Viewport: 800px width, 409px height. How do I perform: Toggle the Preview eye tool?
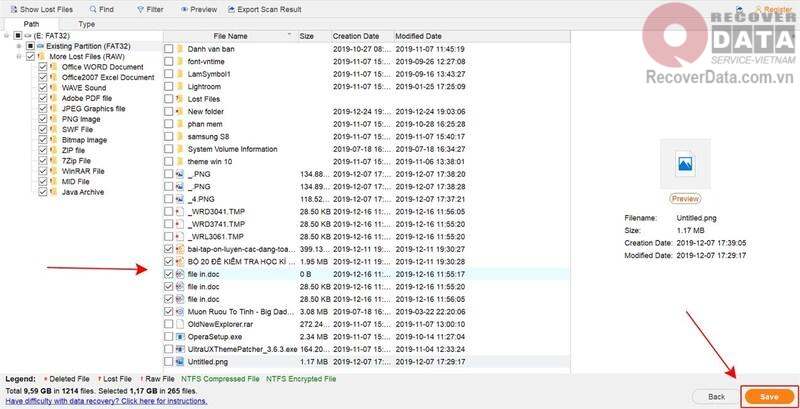[x=184, y=9]
